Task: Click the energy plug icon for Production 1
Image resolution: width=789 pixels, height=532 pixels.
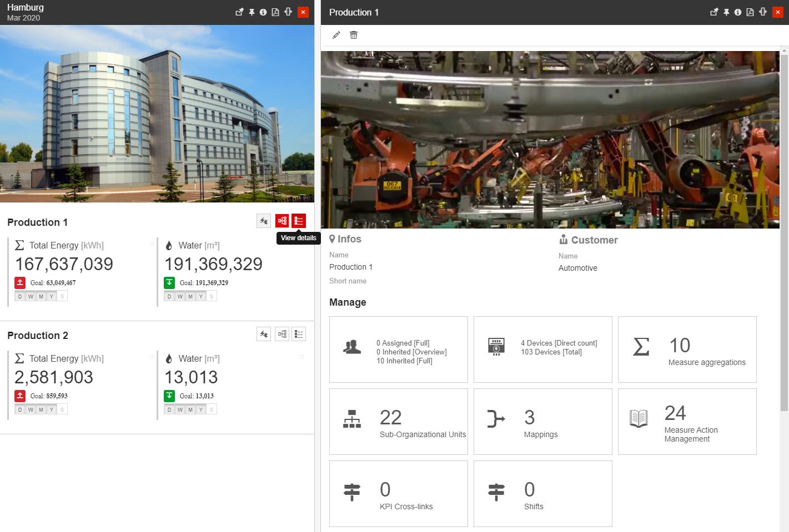Action: [x=264, y=221]
